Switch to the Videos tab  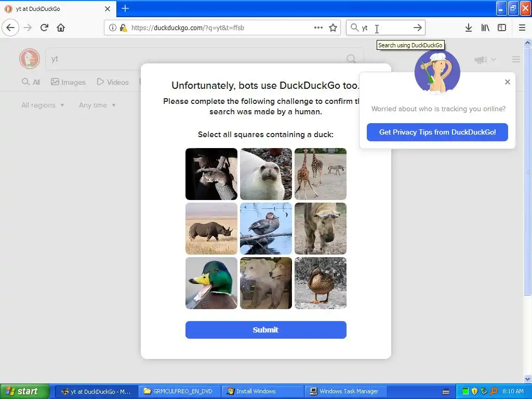pos(113,82)
